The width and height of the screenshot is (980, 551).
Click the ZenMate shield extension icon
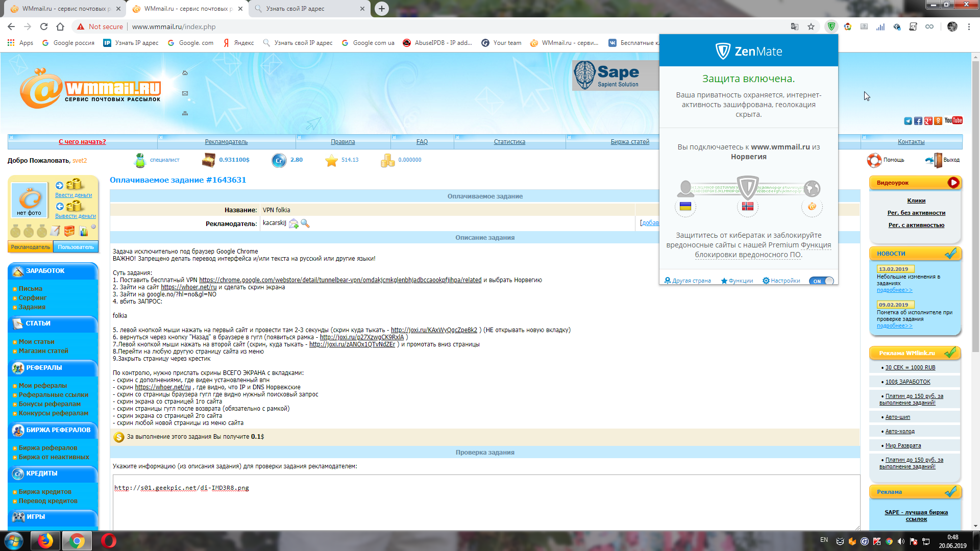point(831,27)
